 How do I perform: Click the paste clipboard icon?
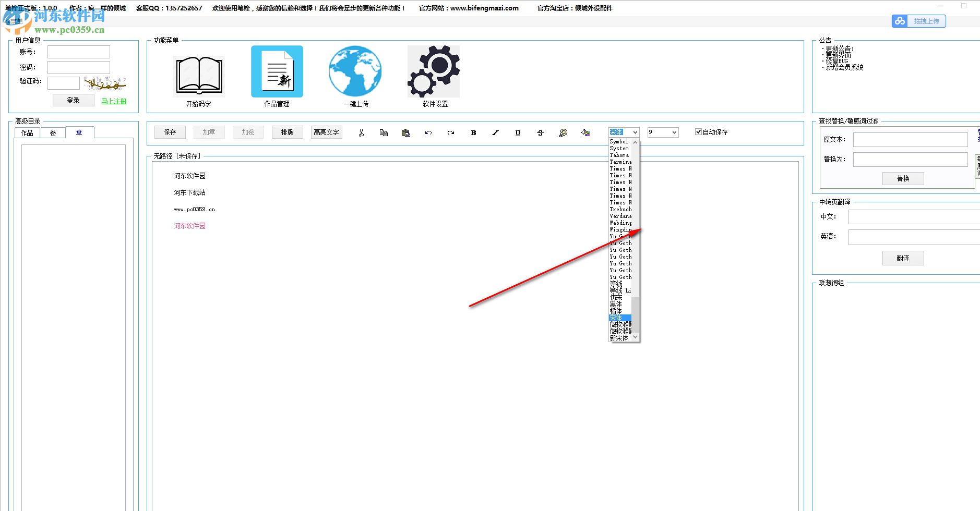click(406, 132)
